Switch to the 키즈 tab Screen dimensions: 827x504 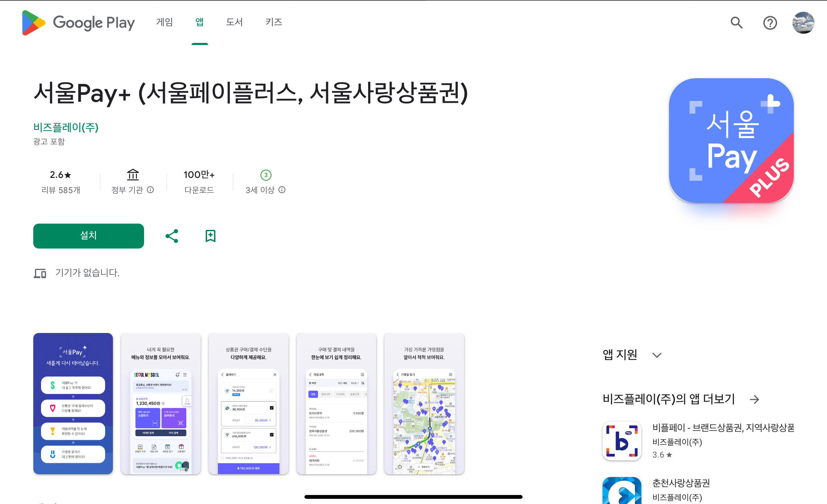click(274, 22)
